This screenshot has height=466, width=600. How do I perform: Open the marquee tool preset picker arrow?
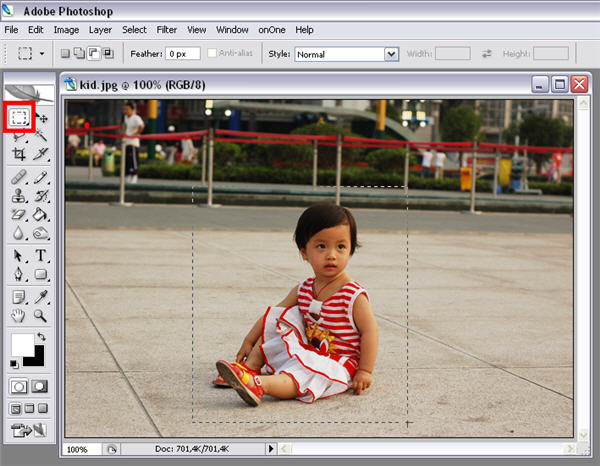42,54
